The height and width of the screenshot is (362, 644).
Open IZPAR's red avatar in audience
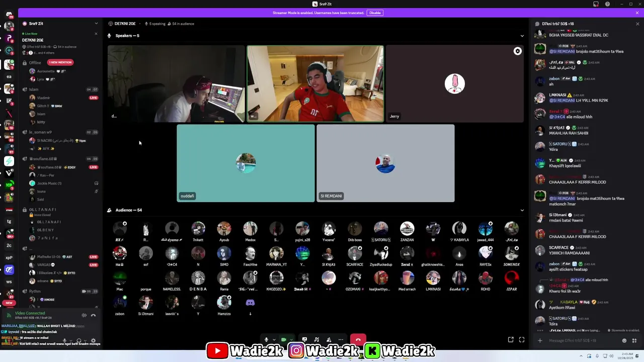point(511,278)
